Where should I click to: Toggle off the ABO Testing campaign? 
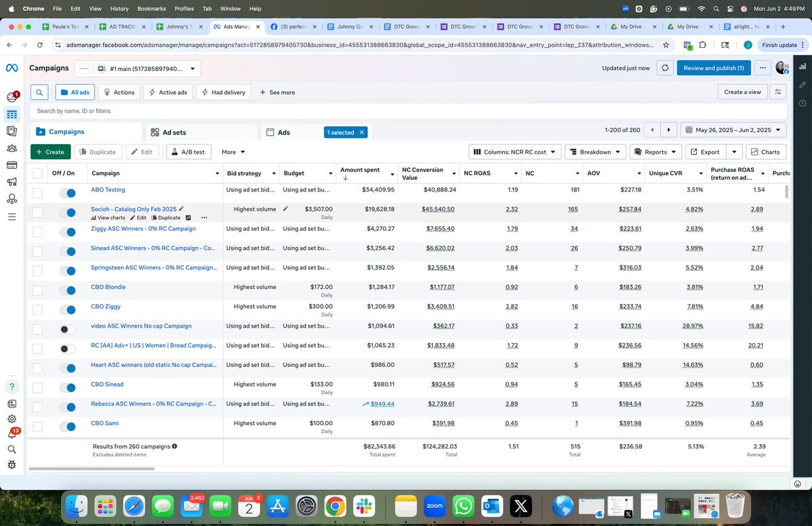point(68,193)
